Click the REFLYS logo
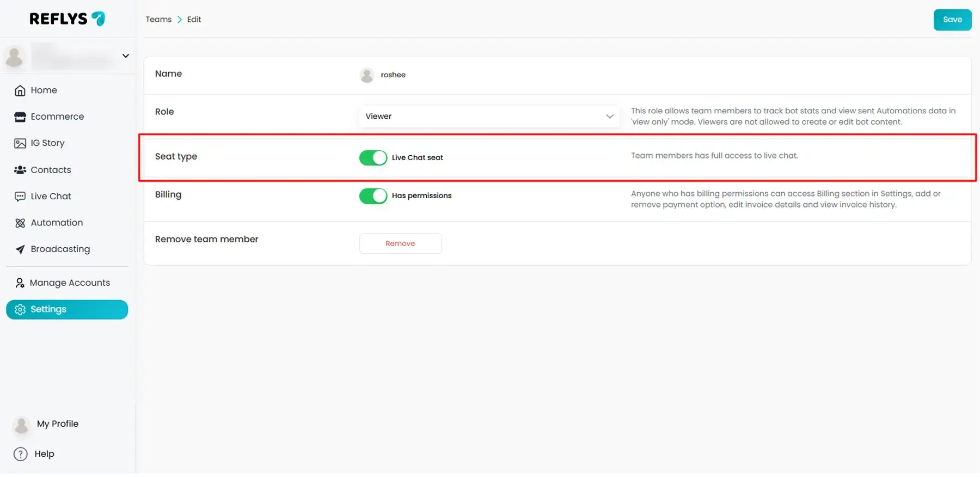Viewport: 980px width, 477px height. click(67, 19)
